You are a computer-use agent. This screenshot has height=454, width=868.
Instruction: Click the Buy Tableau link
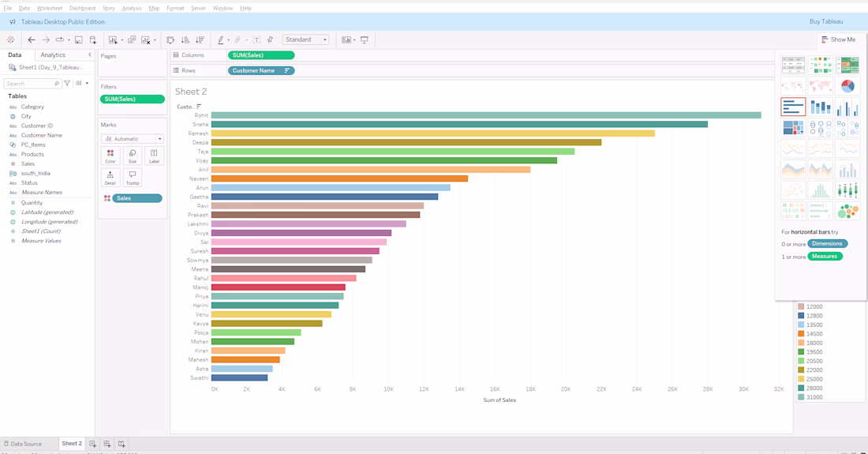(x=826, y=21)
